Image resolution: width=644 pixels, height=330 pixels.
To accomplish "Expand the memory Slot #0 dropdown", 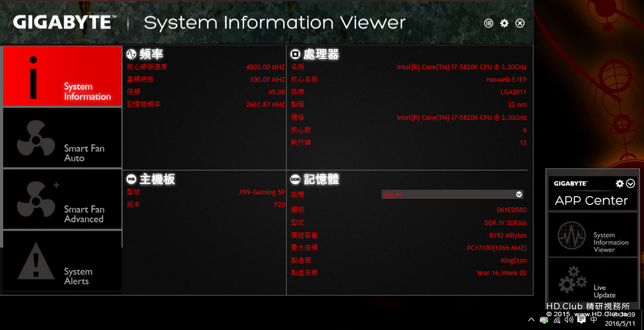I will click(x=453, y=195).
